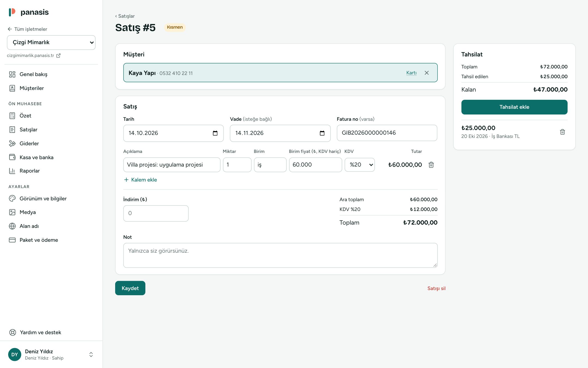
Task: Click Satışı sil delete link
Action: (436, 288)
